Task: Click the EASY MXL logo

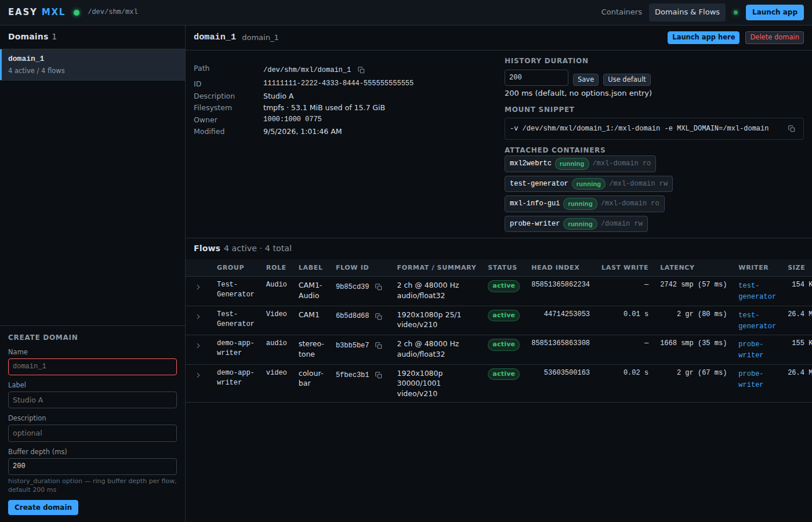Action: [37, 12]
